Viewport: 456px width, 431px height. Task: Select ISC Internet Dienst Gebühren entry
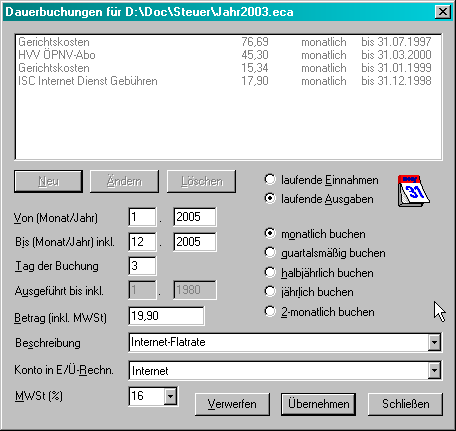(x=228, y=81)
